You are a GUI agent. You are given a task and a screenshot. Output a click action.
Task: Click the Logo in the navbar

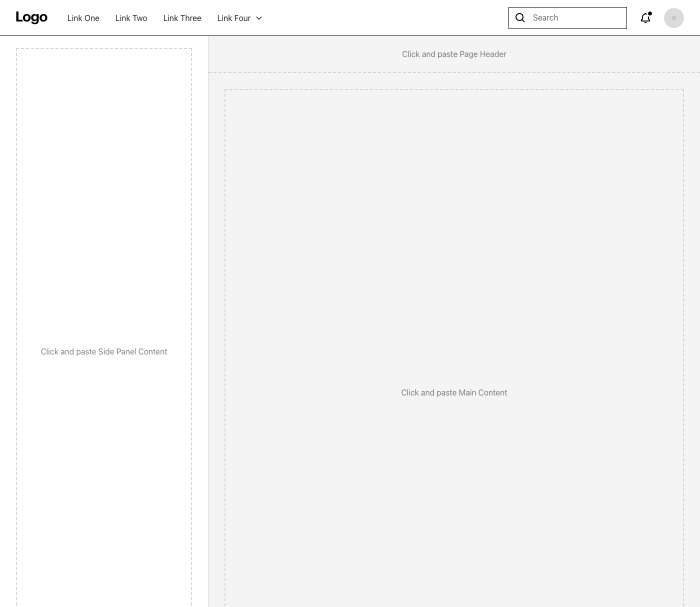[x=31, y=17]
